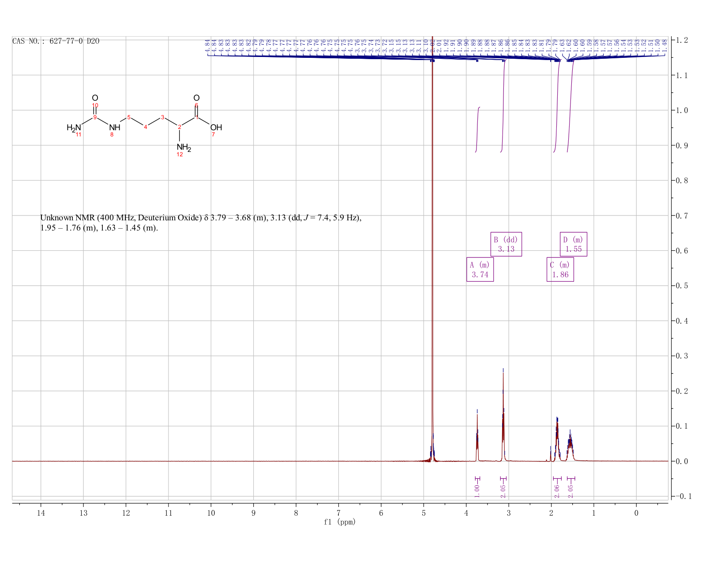Click carbon atom number 5 in the structure
This screenshot has height=563, width=728.
(129, 117)
